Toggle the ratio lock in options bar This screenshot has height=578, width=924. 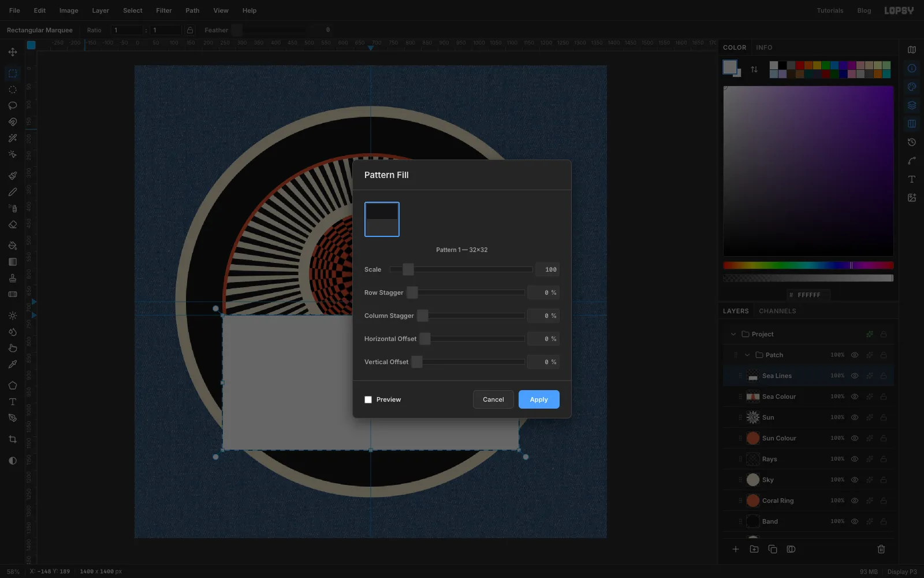click(190, 30)
